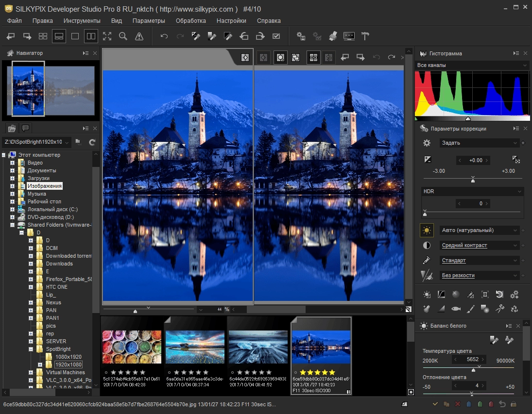Click the color temperature slider track
Screen dimensions: 532x414
(468, 368)
